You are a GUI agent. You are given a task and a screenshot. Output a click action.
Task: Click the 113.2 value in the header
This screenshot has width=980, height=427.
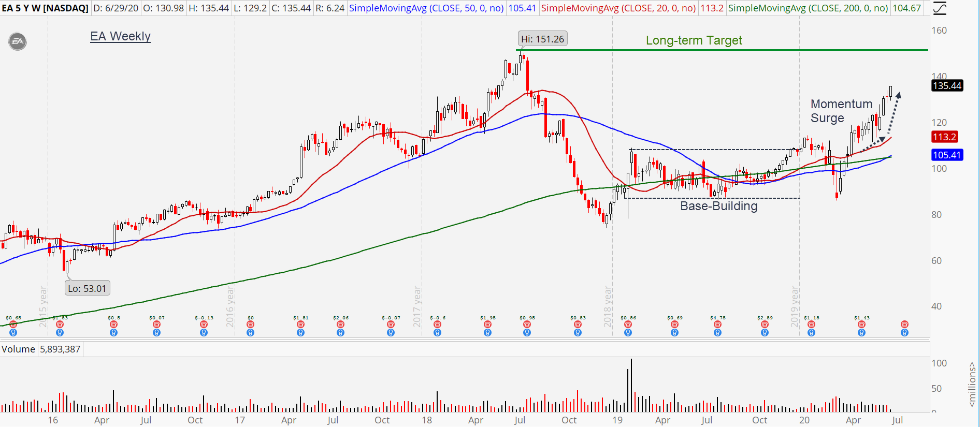(712, 8)
